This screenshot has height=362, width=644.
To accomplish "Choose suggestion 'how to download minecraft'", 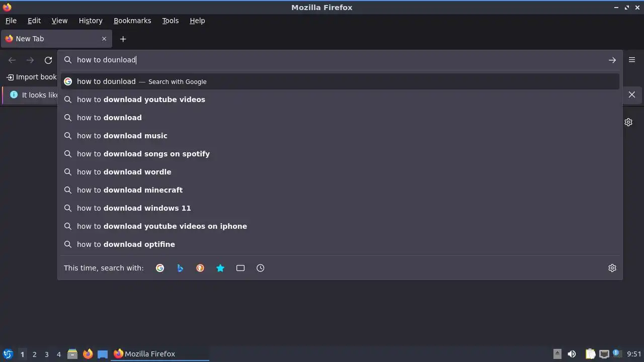I will pos(340,190).
